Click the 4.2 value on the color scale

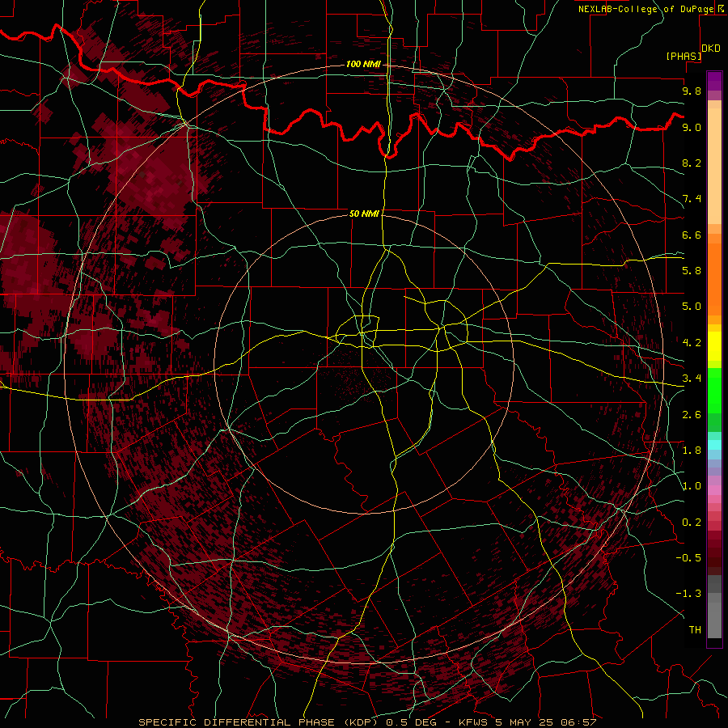coord(692,343)
